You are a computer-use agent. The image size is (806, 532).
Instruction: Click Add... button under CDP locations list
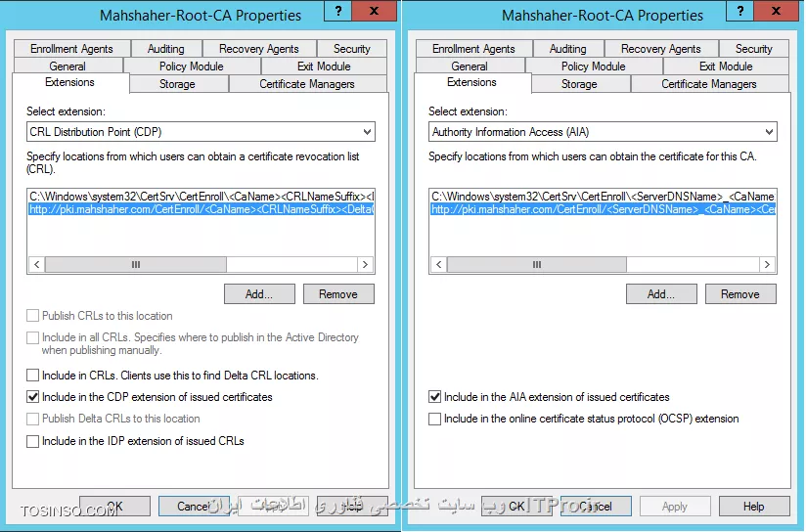tap(259, 294)
